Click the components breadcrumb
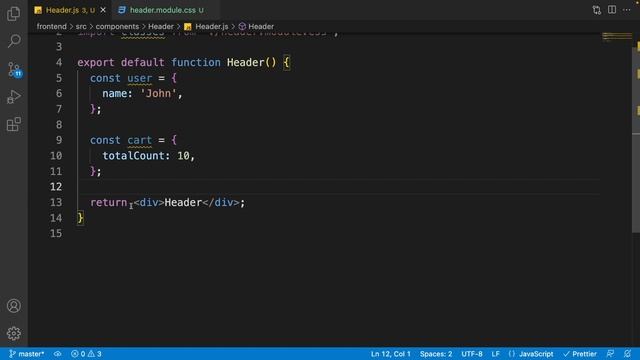 117,27
